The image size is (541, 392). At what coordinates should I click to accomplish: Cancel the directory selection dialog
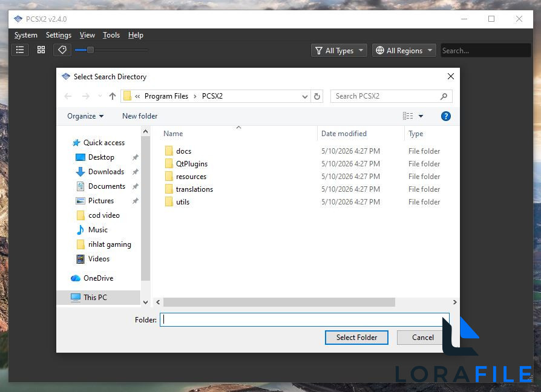422,338
